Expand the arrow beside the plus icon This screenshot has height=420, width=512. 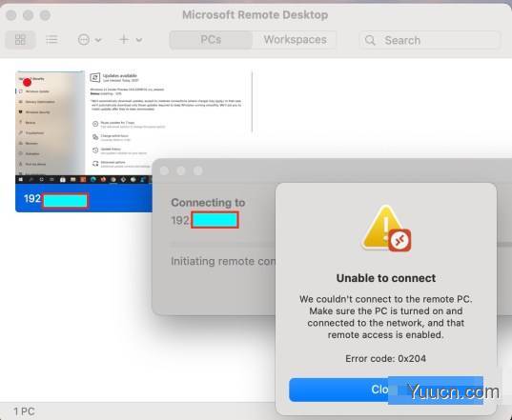(139, 40)
